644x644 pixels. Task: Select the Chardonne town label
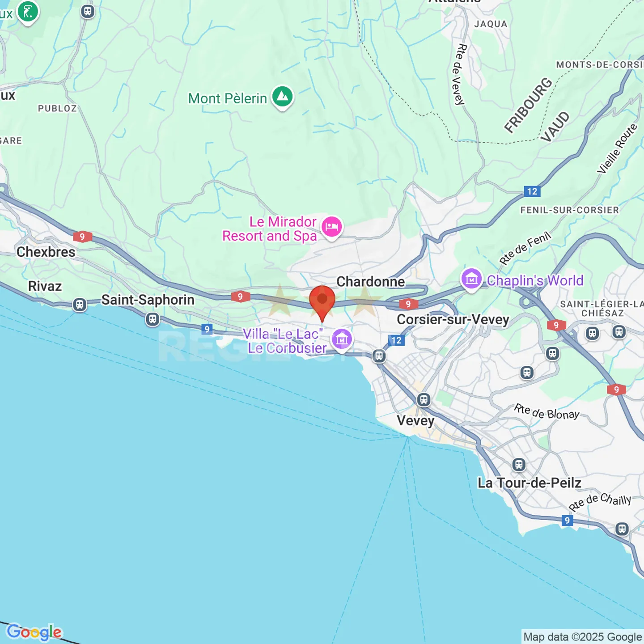tap(371, 282)
